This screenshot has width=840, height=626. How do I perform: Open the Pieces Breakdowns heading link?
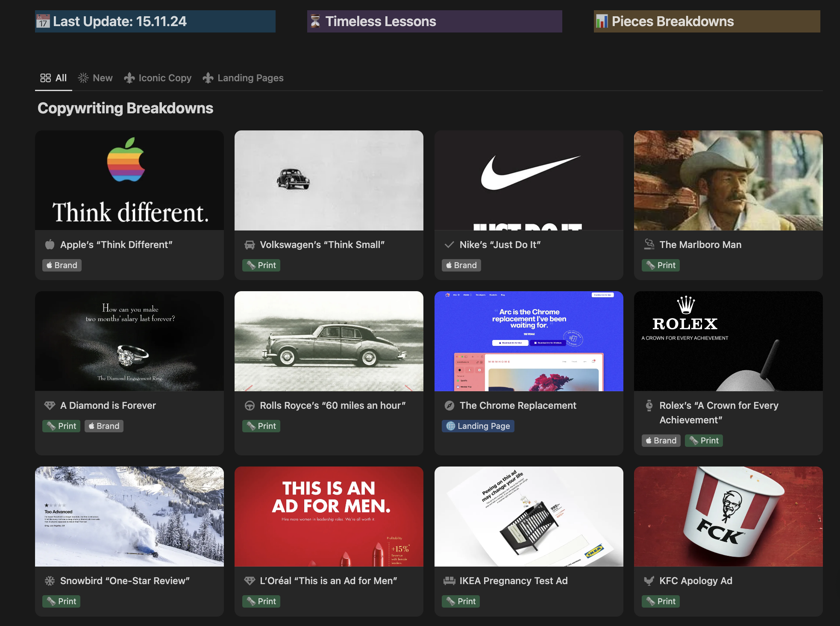(673, 21)
